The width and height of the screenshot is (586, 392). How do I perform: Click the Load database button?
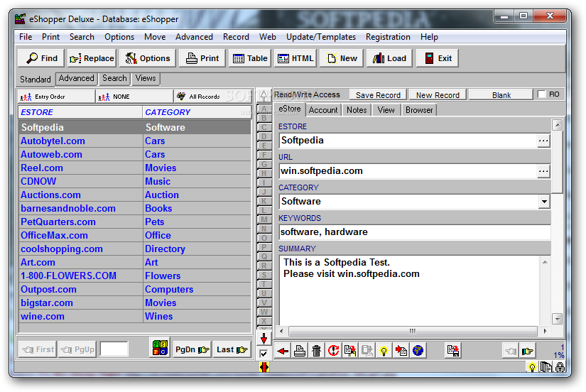[389, 58]
